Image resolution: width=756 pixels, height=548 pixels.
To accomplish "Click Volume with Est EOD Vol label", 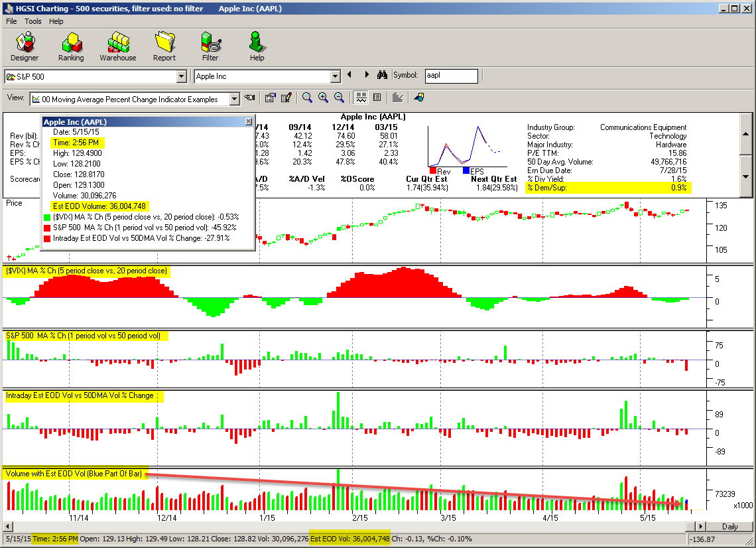I will (x=75, y=474).
